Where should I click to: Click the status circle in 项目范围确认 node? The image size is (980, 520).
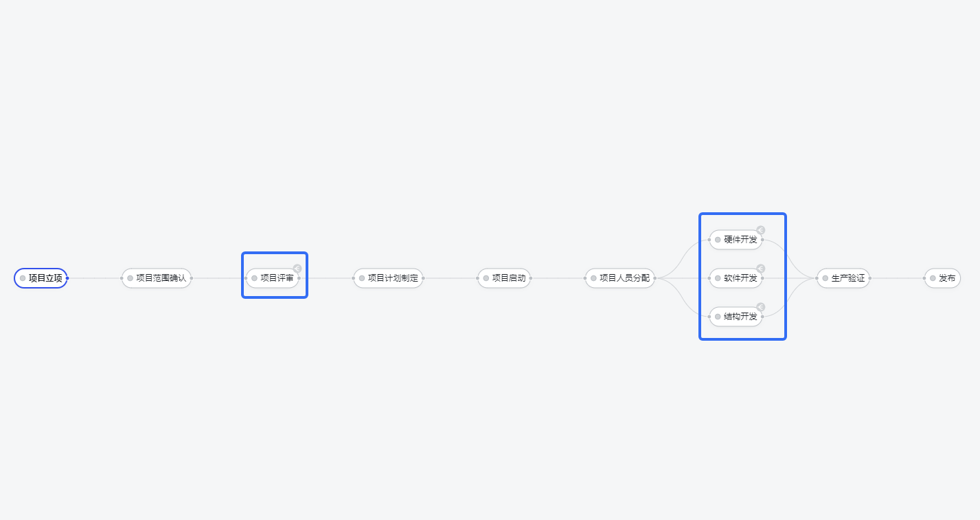130,278
